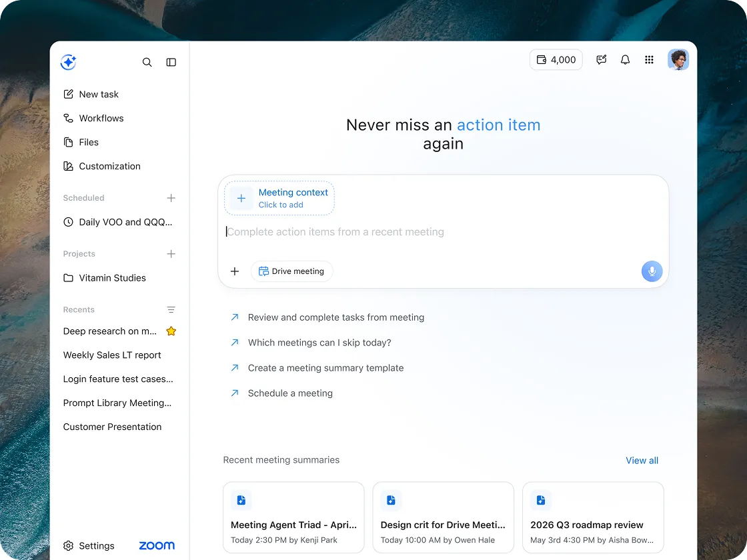Open Login feature test cases

(x=118, y=379)
